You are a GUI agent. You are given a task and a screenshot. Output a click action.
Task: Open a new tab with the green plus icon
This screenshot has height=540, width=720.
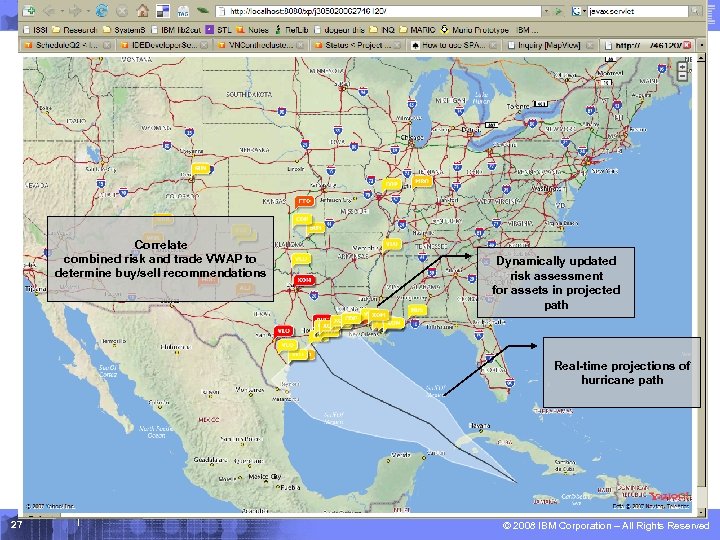pyautogui.click(x=29, y=10)
